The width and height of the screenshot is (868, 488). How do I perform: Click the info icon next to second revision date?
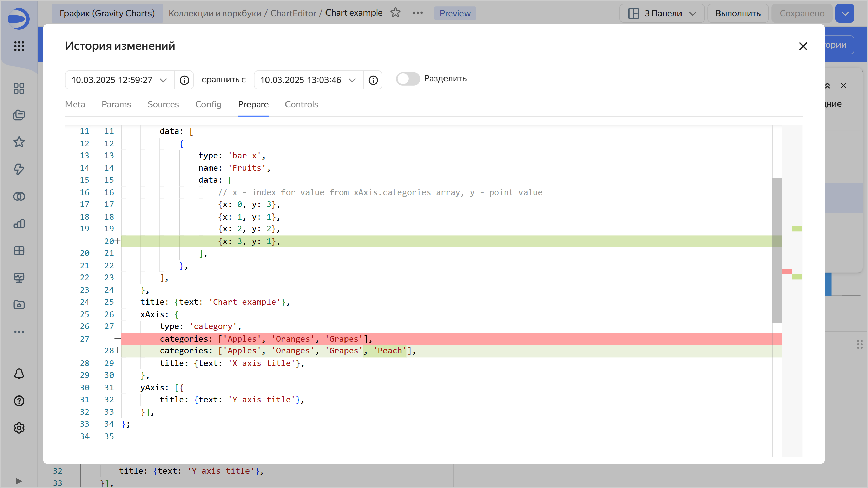(x=373, y=80)
